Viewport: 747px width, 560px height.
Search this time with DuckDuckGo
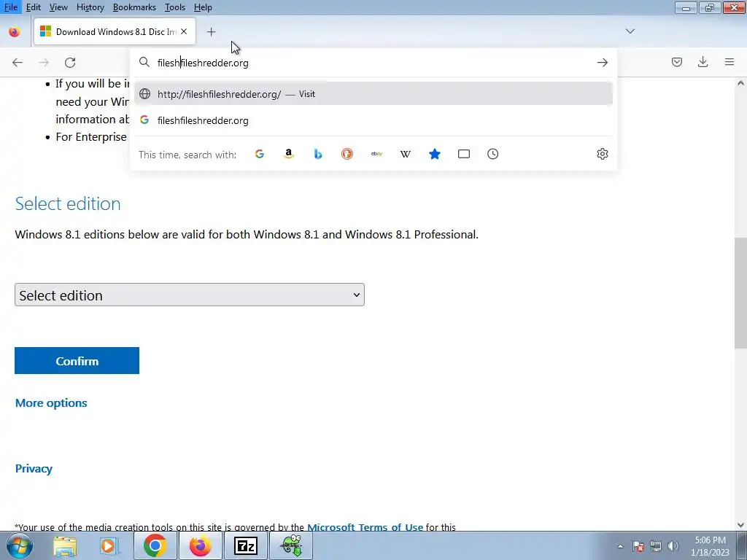point(347,154)
